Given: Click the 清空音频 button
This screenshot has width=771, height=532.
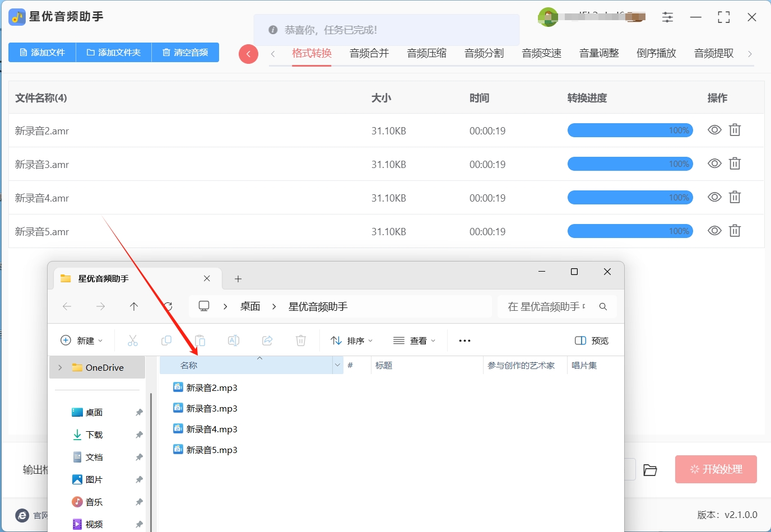Looking at the screenshot, I should (x=185, y=52).
